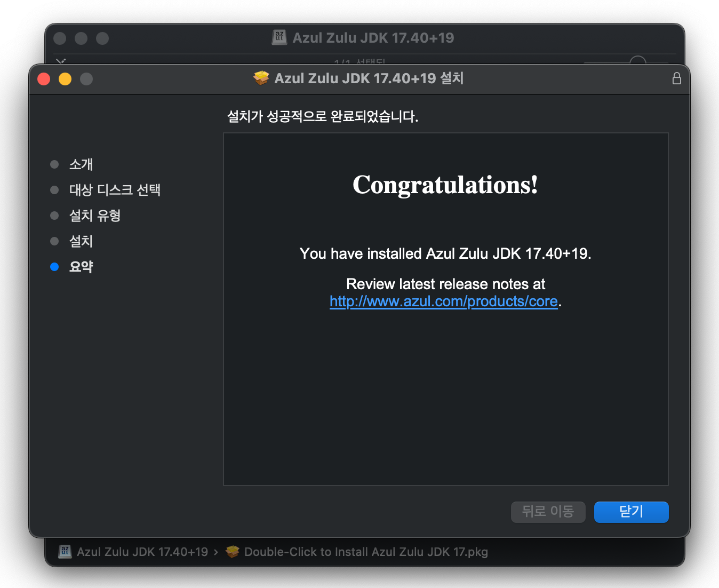Click the path bar chevron separator in Finder
Image resolution: width=719 pixels, height=588 pixels.
[x=215, y=552]
